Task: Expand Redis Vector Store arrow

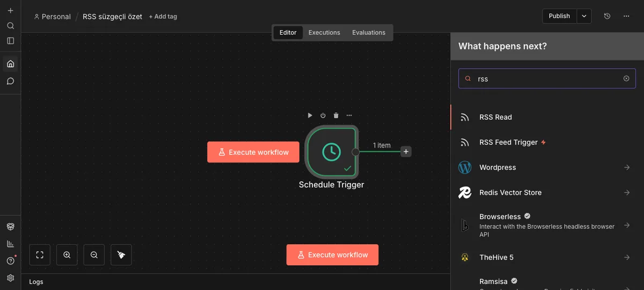Action: coord(627,193)
